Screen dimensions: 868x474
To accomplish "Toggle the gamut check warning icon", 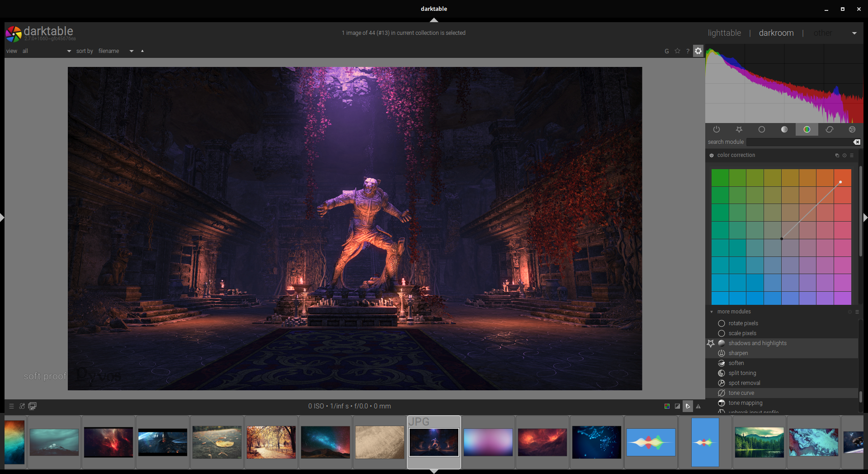I will (698, 406).
